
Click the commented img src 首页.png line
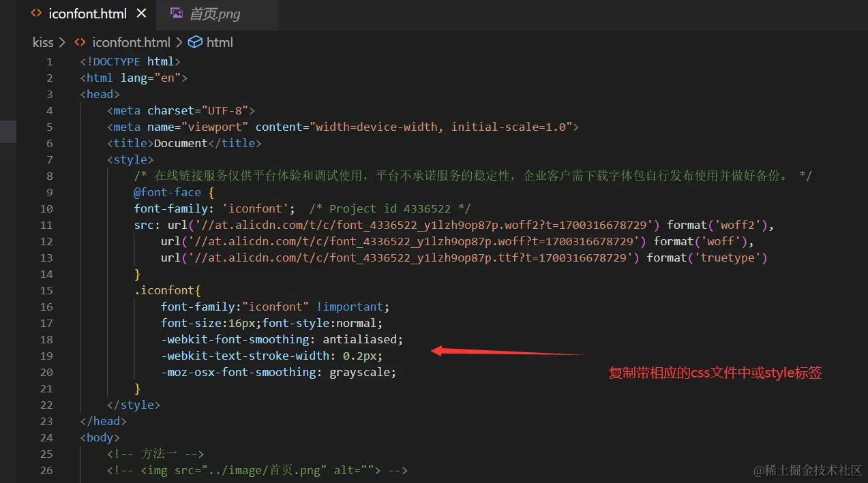click(257, 470)
